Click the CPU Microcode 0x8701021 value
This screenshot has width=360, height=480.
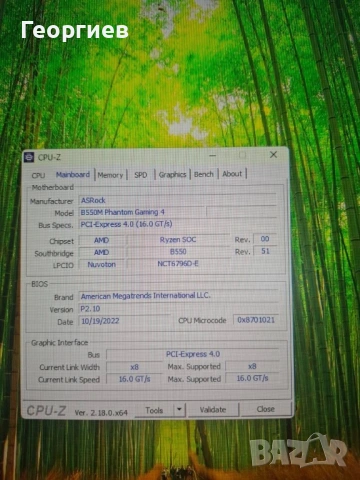click(256, 320)
